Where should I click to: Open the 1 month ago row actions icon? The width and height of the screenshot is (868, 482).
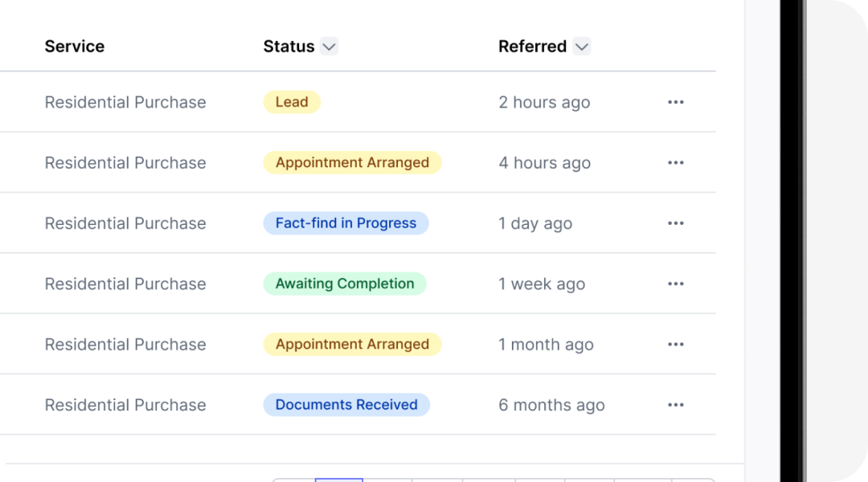[x=675, y=344]
